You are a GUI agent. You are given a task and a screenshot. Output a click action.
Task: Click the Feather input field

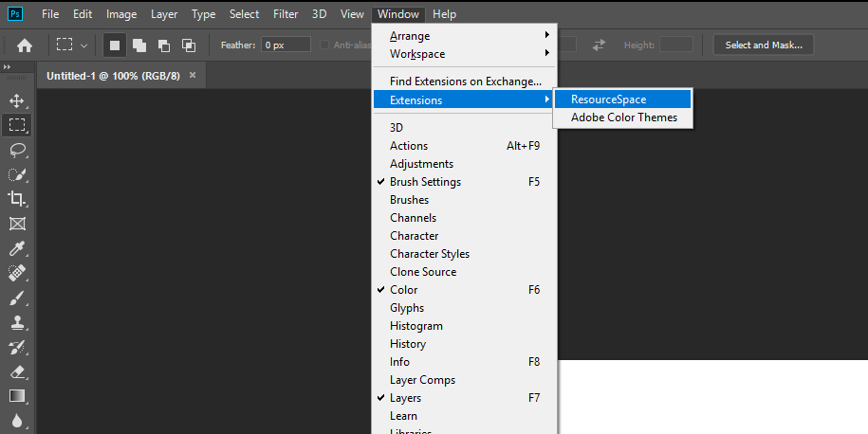click(x=286, y=45)
